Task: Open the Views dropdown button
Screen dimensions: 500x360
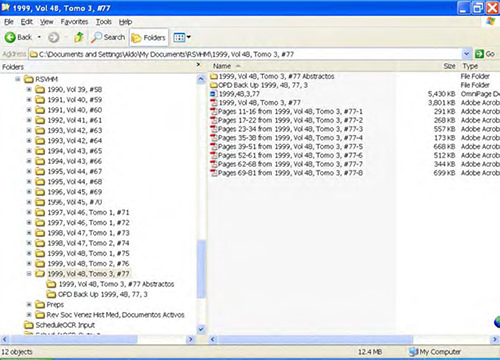Action: [x=182, y=37]
